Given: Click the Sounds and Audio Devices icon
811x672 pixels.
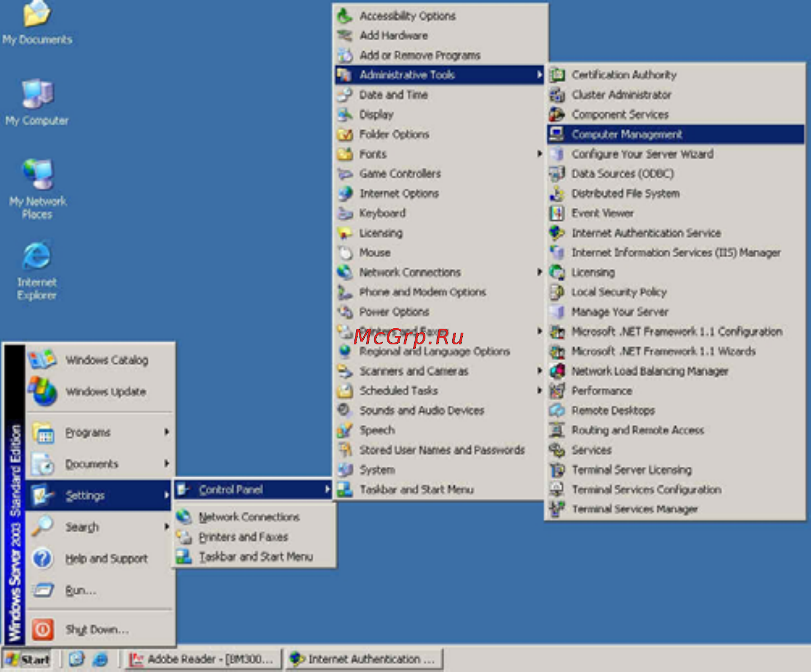Looking at the screenshot, I should (x=345, y=410).
